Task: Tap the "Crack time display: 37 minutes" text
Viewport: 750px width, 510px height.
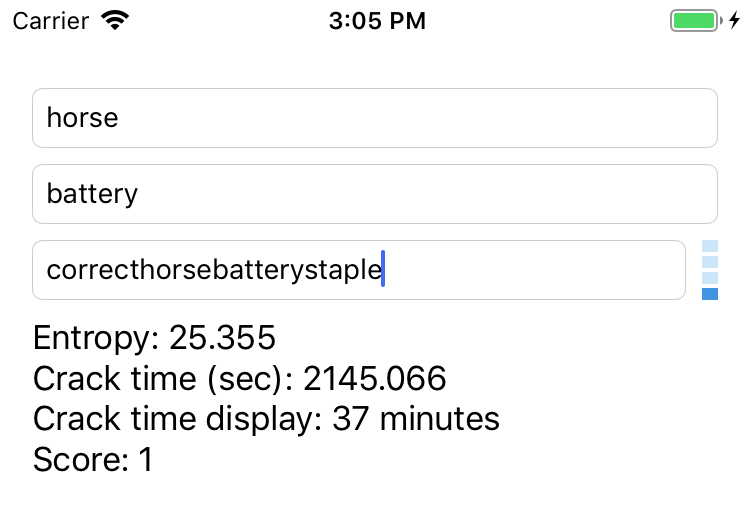Action: [266, 418]
